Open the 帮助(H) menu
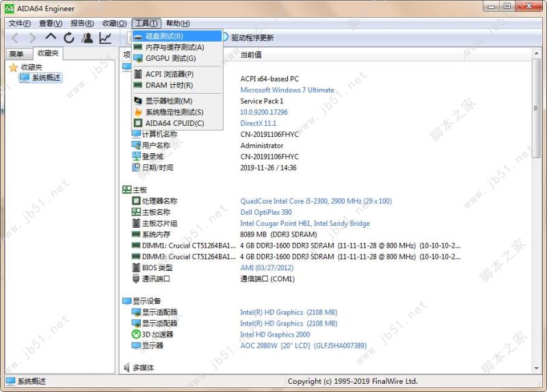 (178, 23)
